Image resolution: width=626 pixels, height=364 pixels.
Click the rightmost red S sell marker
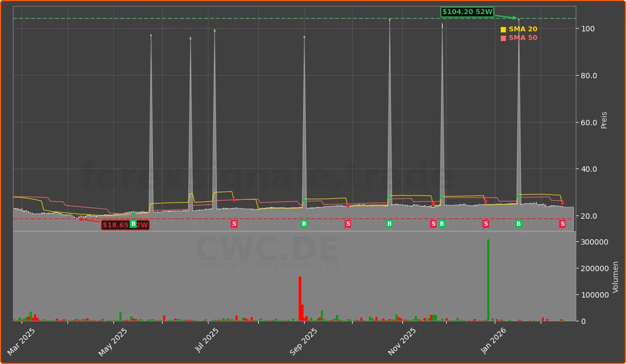coord(563,223)
